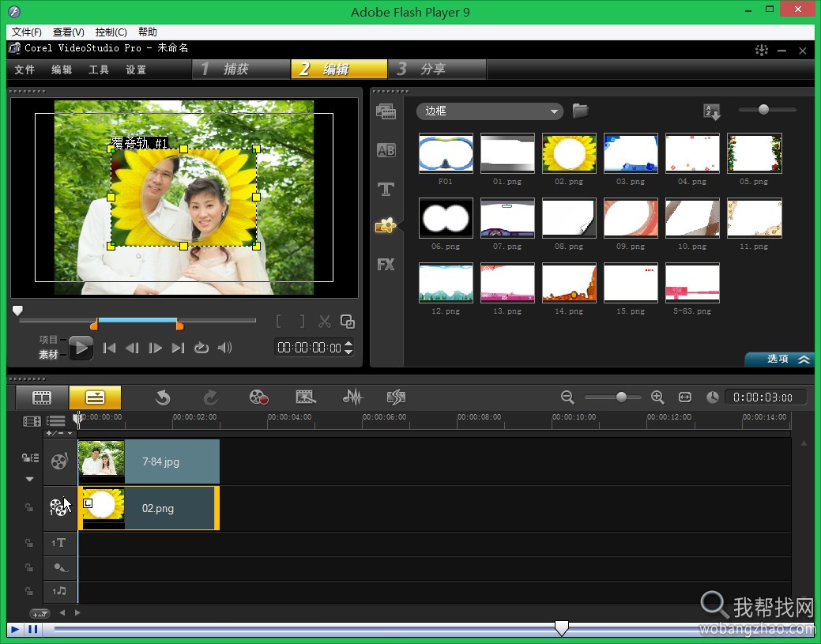Viewport: 821px width, 644px height.
Task: Adjust the thumbnail size slider in library
Action: tap(763, 109)
